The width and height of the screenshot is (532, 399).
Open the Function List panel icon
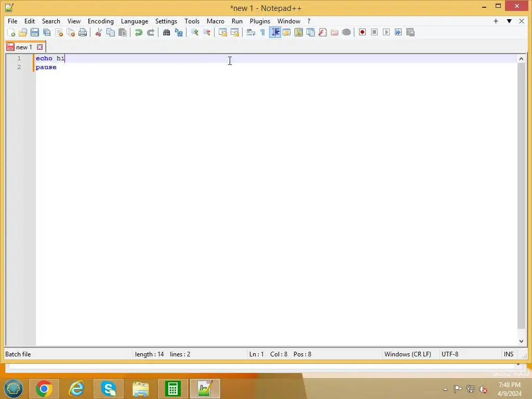click(323, 32)
